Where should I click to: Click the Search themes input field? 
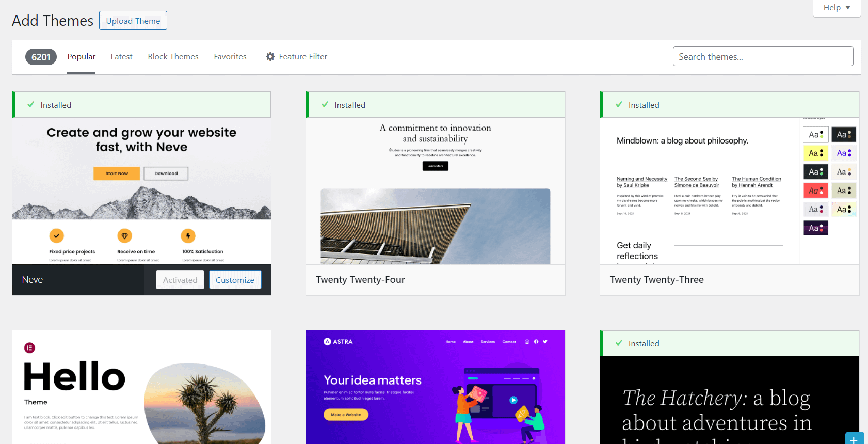coord(763,56)
